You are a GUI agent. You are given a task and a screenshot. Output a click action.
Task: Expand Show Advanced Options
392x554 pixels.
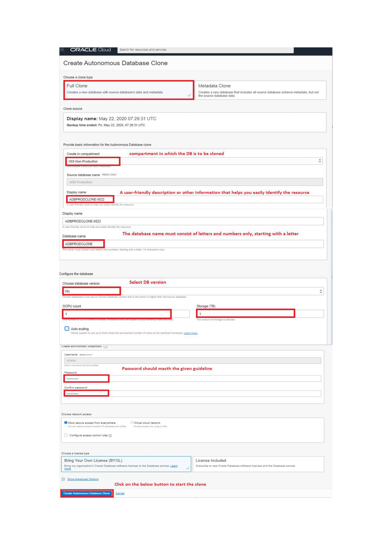click(83, 479)
